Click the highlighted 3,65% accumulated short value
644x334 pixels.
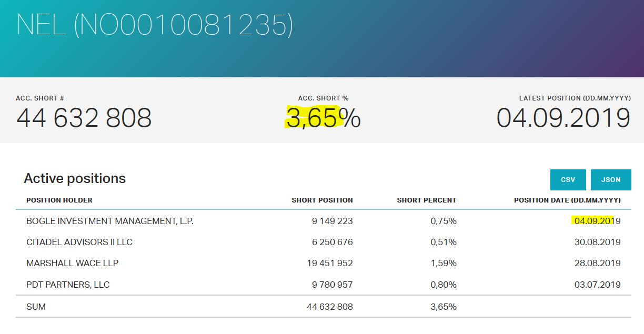click(323, 118)
